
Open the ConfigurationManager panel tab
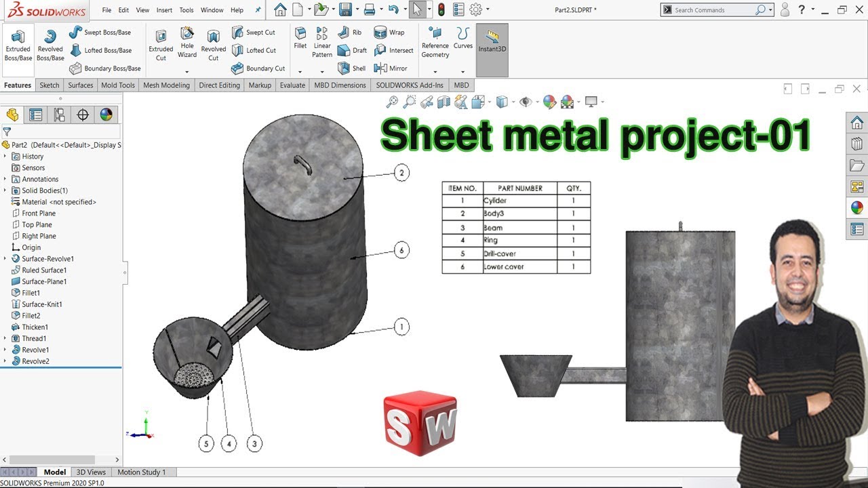pyautogui.click(x=60, y=115)
